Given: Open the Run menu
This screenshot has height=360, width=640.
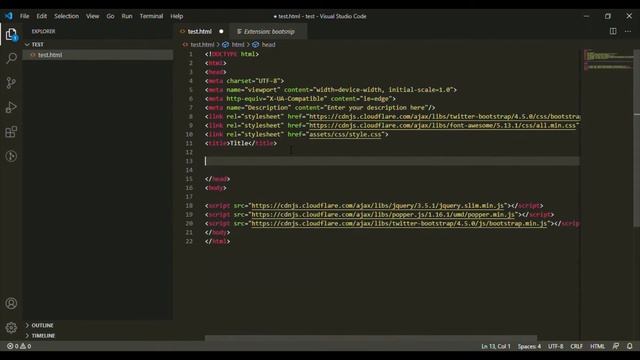Looking at the screenshot, I should pyautogui.click(x=127, y=16).
